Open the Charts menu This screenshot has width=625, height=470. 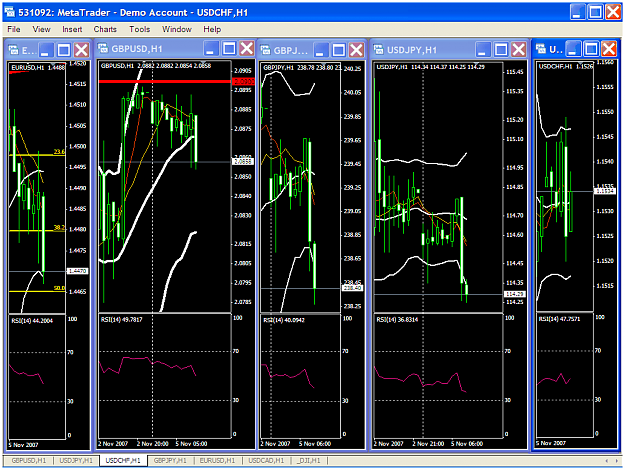coord(105,29)
